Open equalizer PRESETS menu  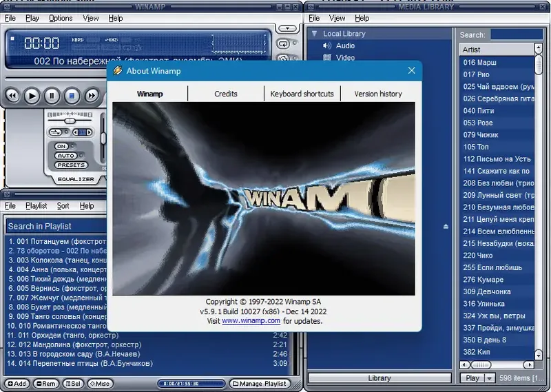71,165
